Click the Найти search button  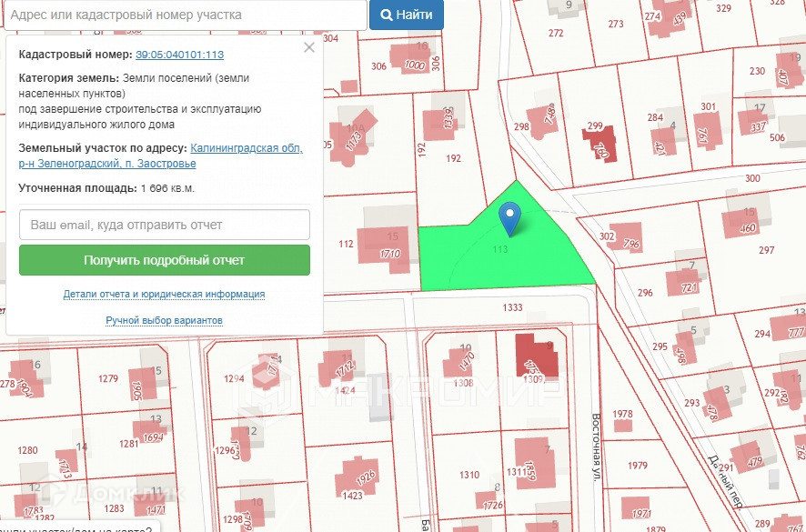pyautogui.click(x=406, y=15)
